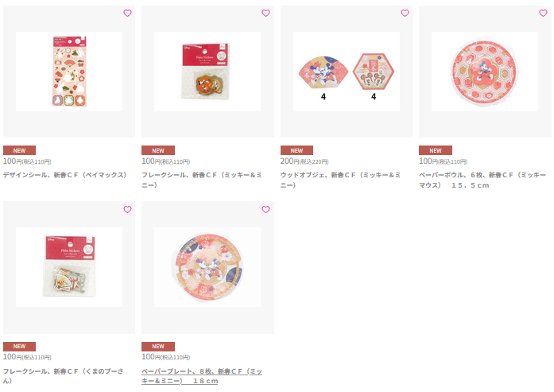Favorite the Baymax design sticker item
Viewport: 554px width, 392px height.
point(127,13)
